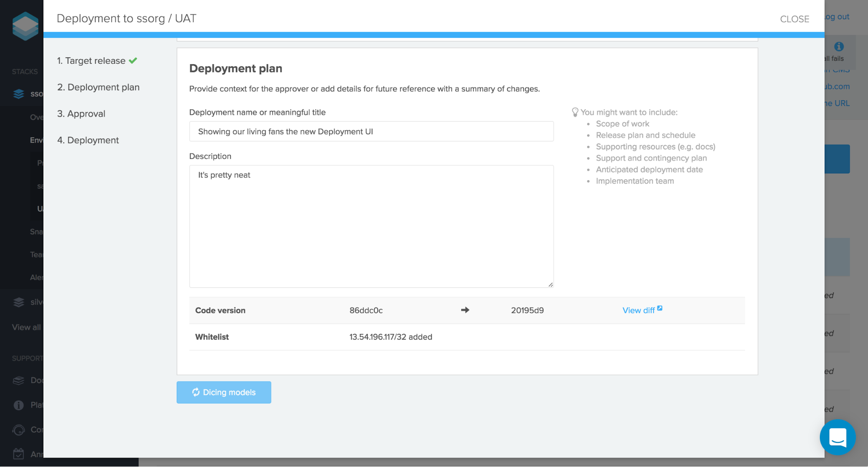Screen dimensions: 868x467
Task: Select the sso stack layers icon in sidebar
Action: pyautogui.click(x=18, y=93)
